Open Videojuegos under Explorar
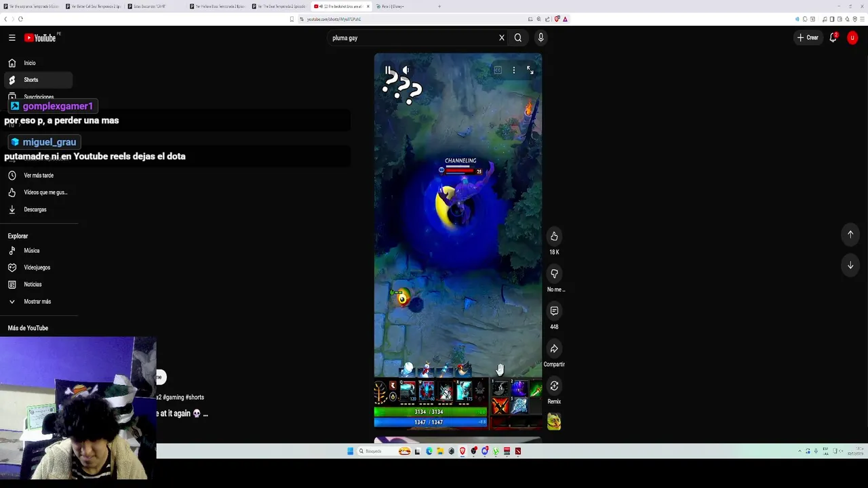Screen dimensions: 868x488 37,268
